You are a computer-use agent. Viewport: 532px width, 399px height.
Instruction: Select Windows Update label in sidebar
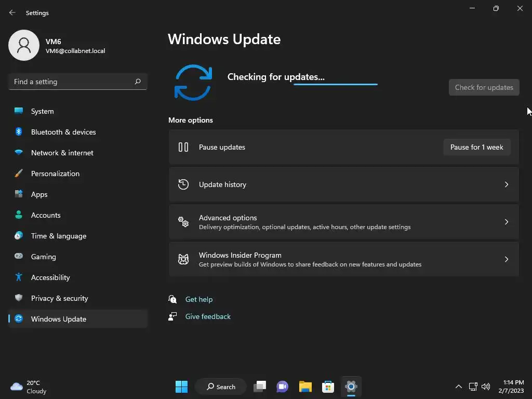coord(59,319)
